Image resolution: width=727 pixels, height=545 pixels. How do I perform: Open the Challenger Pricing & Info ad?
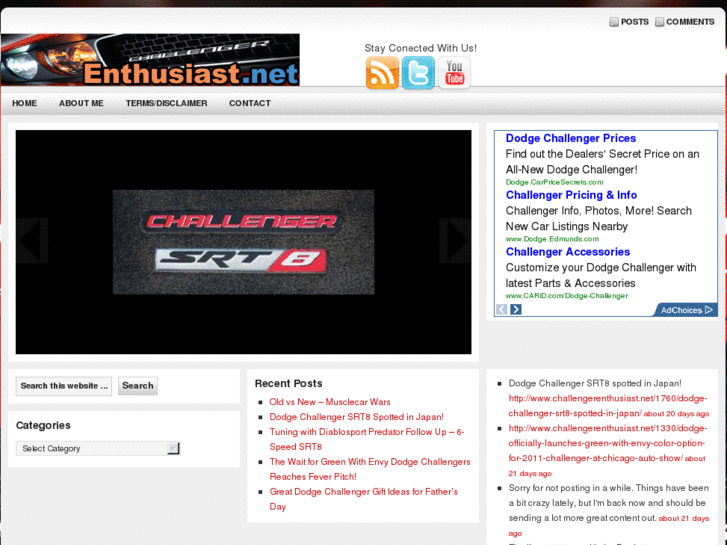coord(571,195)
